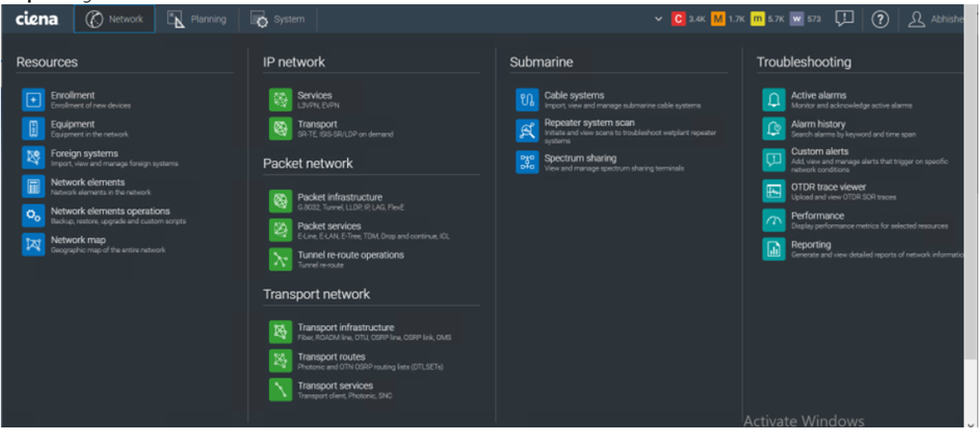The height and width of the screenshot is (430, 980).
Task: Open the Reporting icon
Action: pos(773,249)
